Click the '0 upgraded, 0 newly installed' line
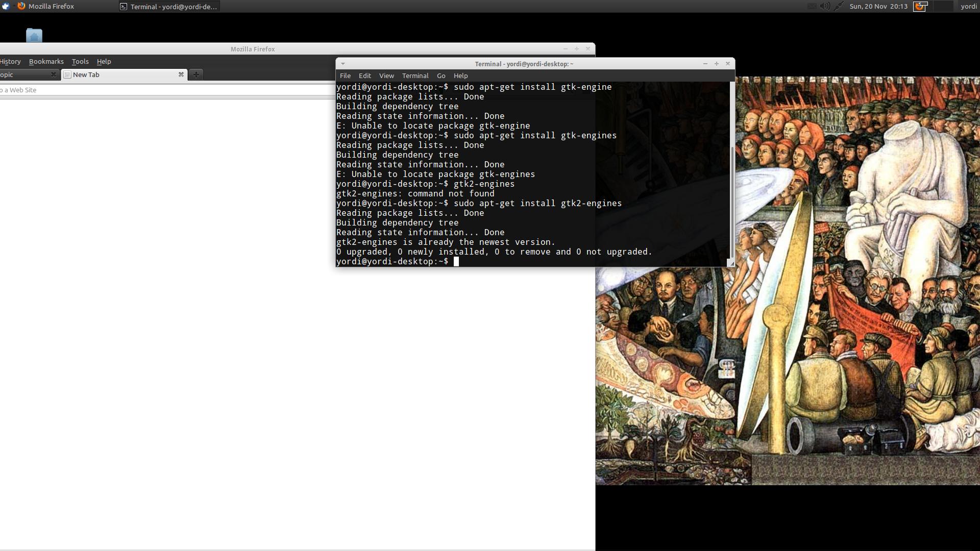Image resolution: width=980 pixels, height=551 pixels. click(x=494, y=252)
